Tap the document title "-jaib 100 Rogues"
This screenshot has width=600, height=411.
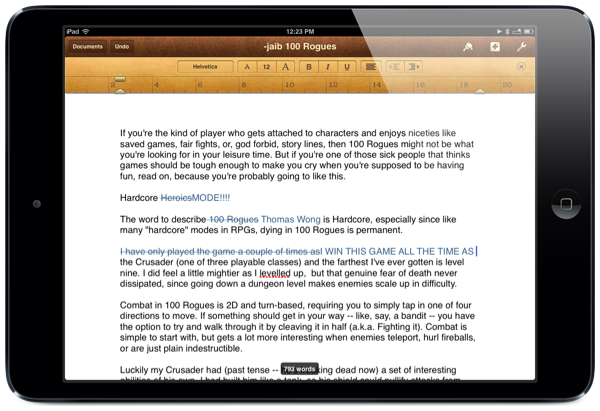pos(300,46)
